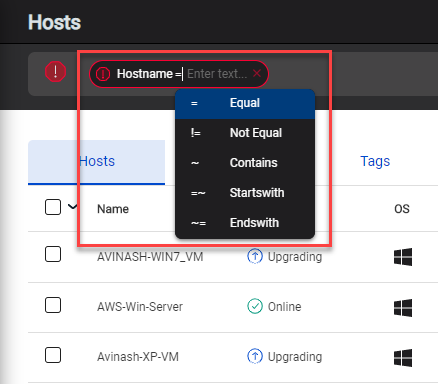The image size is (438, 384).
Task: Click the Upgrading status icon for AVINASH-WIN7_VM
Action: point(255,256)
